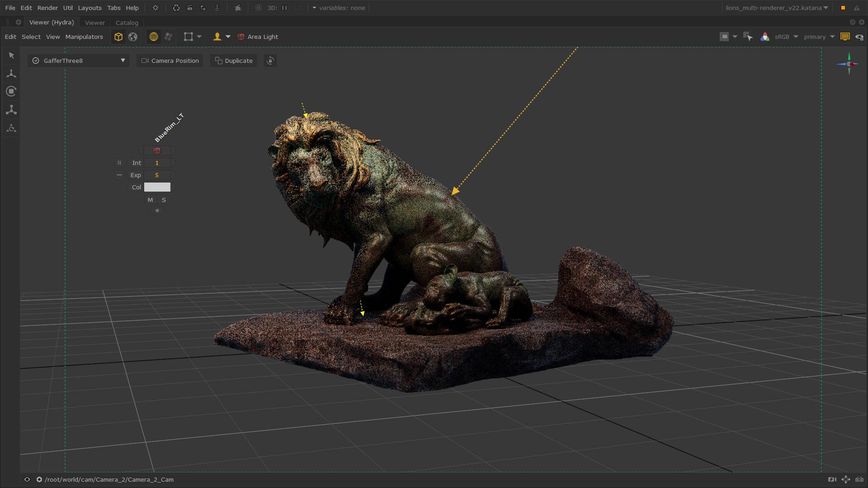This screenshot has height=488, width=868.
Task: Switch to the Catalog tab
Action: tap(127, 23)
